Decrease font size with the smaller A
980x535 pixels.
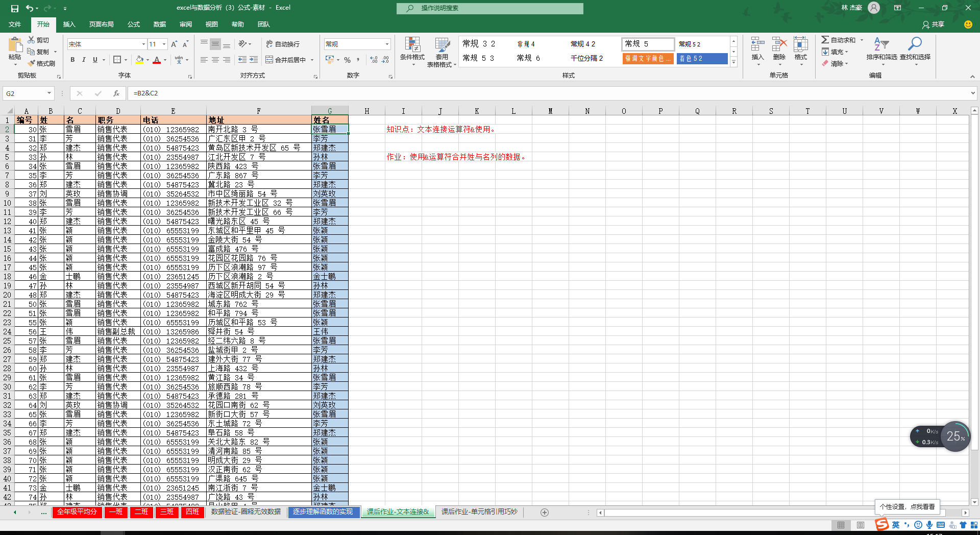pyautogui.click(x=185, y=44)
